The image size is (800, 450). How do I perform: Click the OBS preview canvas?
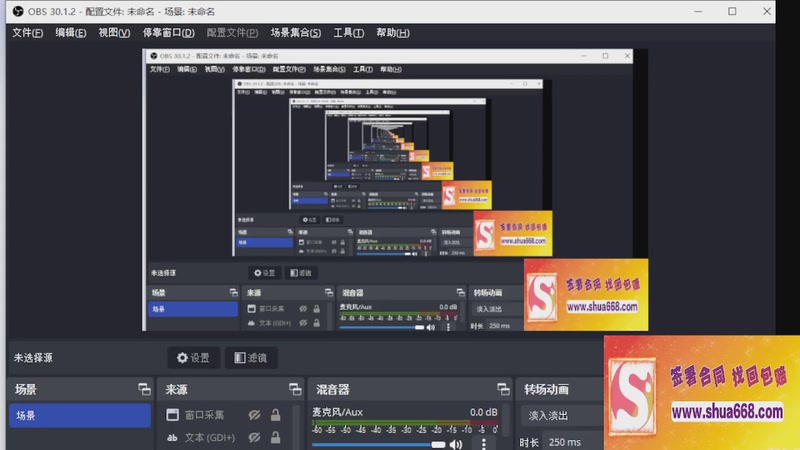coord(395,190)
